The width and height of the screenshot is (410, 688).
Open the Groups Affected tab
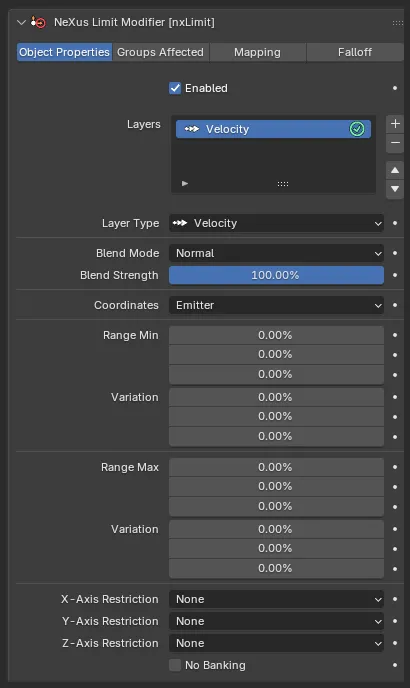point(160,52)
